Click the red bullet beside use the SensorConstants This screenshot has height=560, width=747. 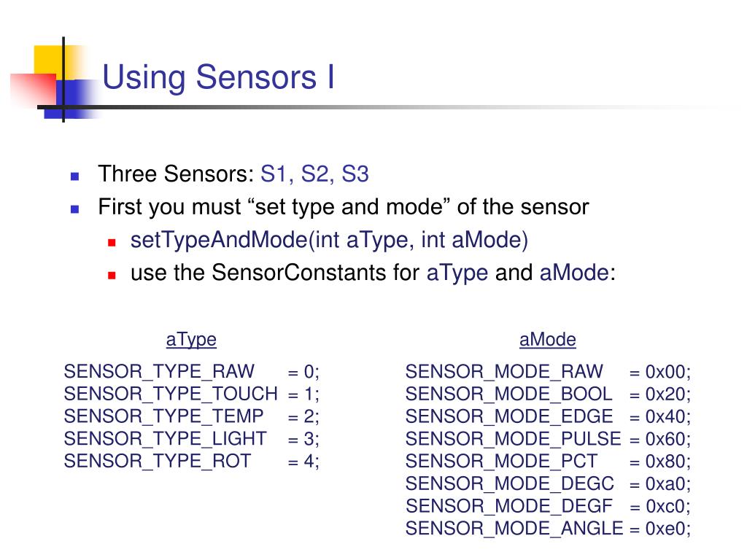(x=112, y=274)
